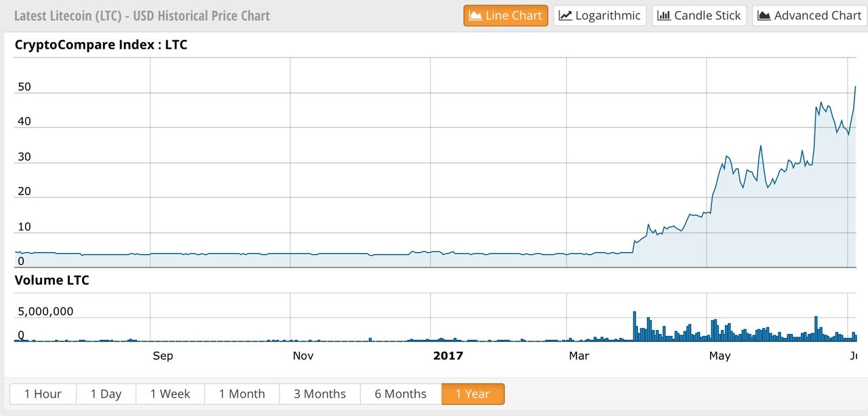
Task: Switch to the Line Chart view
Action: [506, 16]
